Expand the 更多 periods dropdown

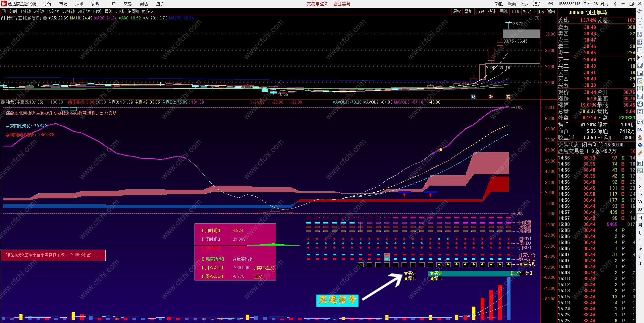[x=147, y=11]
